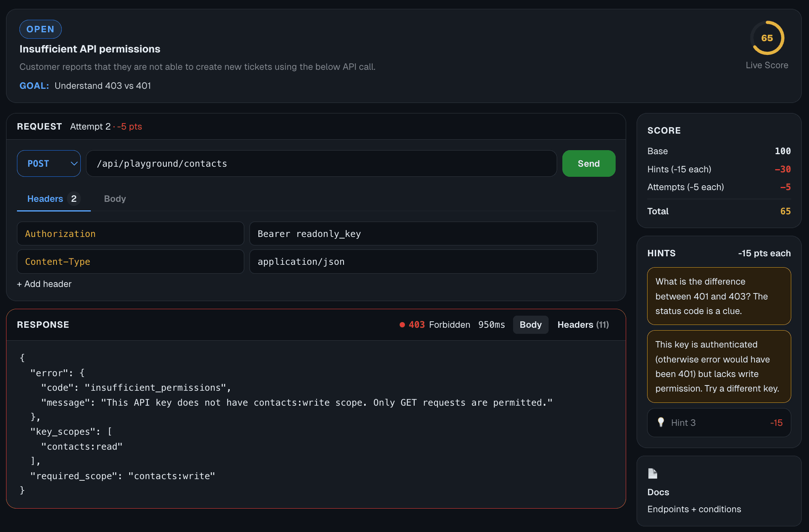Screen dimensions: 809x532
Task: Click the Authorization header name field
Action: coord(130,233)
